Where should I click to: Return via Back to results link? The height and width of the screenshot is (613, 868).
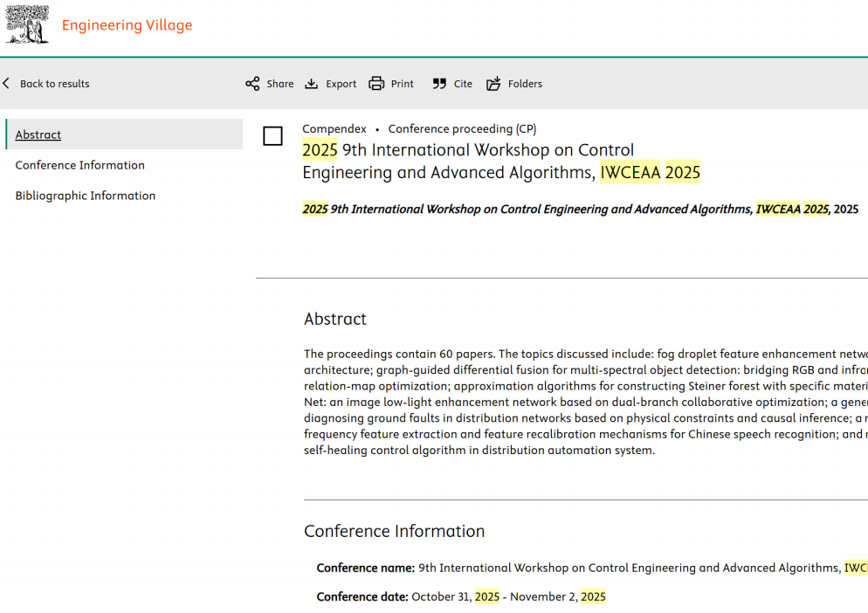pos(55,84)
